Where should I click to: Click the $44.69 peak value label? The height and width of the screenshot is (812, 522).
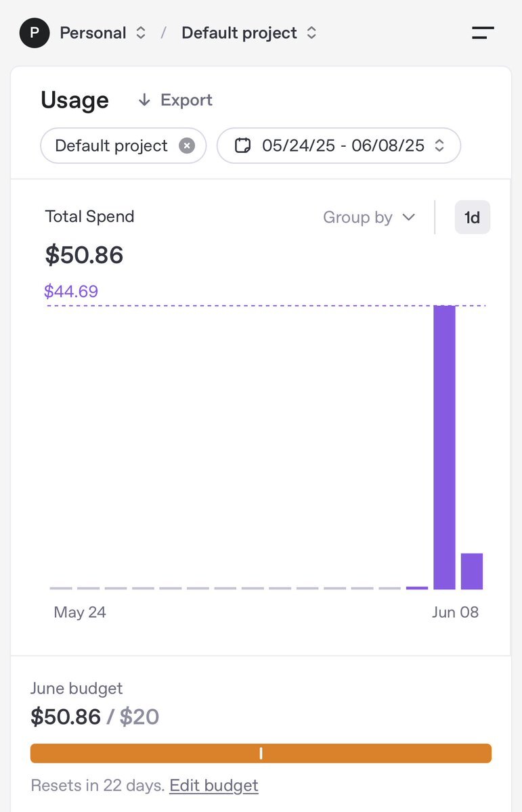[x=71, y=292]
